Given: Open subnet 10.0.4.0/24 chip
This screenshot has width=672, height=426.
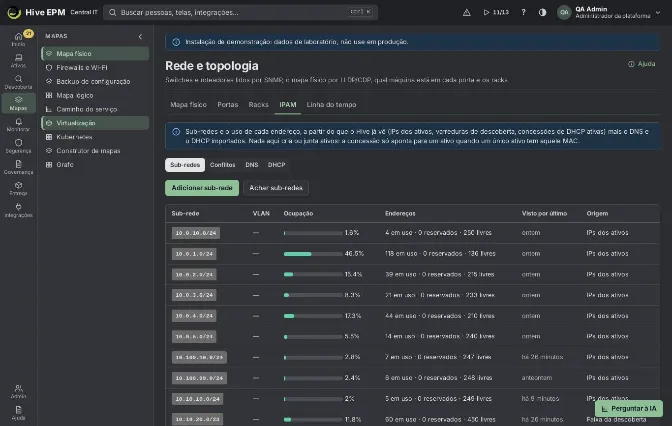Looking at the screenshot, I should coord(194,316).
